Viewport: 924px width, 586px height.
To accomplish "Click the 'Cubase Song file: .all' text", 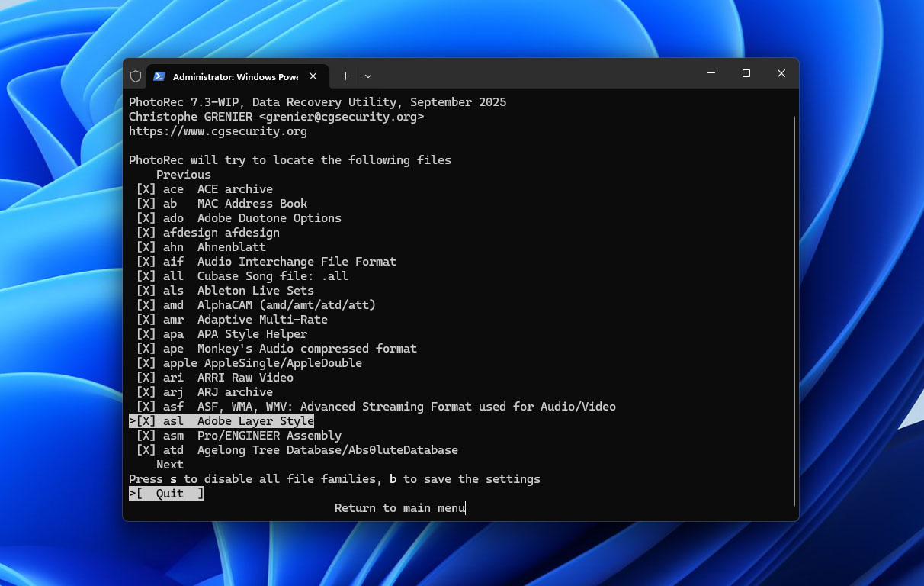I will (273, 276).
